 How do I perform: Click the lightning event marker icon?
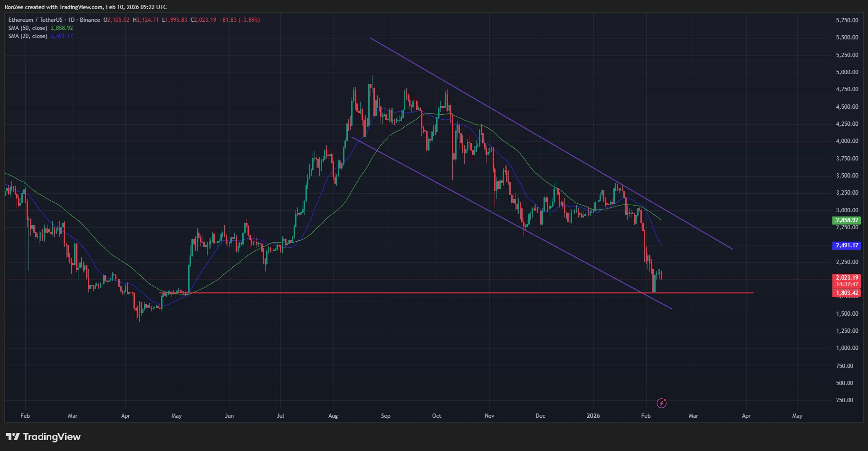[661, 403]
